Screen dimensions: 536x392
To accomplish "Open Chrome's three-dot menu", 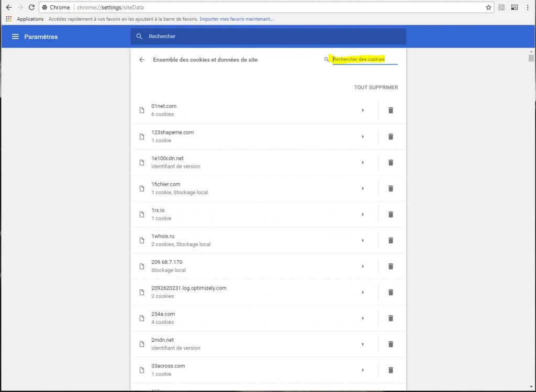I will pos(528,7).
